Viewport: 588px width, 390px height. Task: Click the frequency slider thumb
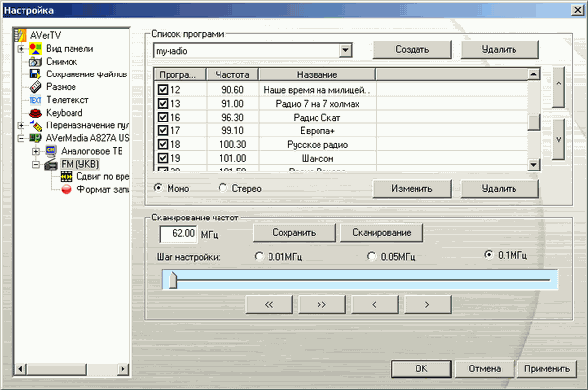pyautogui.click(x=172, y=280)
